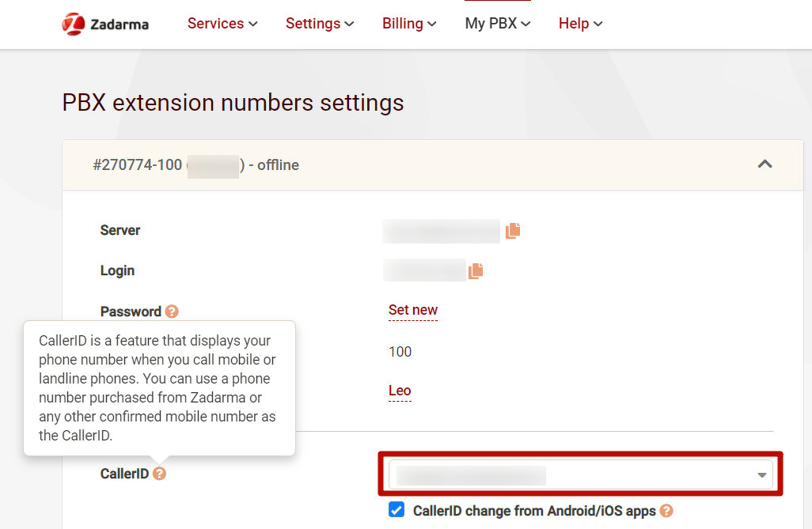
Task: Uncheck CallerID change from Android/iOS apps
Action: tap(397, 510)
